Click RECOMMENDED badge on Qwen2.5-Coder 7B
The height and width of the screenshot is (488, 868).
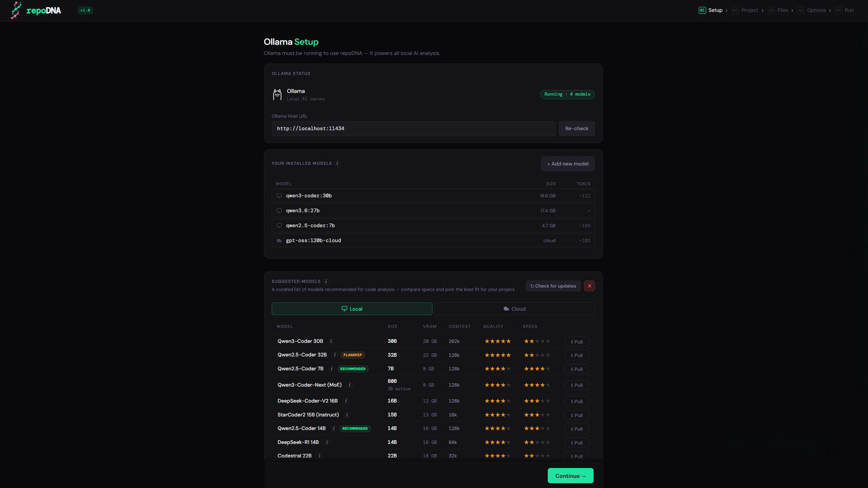353,369
